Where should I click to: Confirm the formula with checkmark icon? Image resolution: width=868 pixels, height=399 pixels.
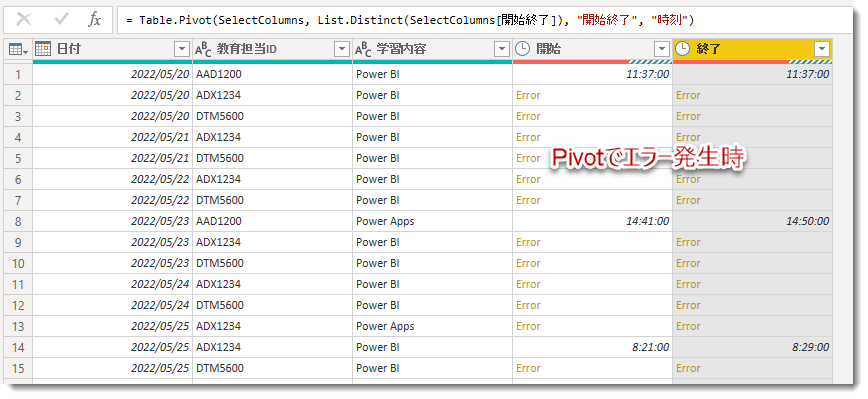(x=61, y=20)
